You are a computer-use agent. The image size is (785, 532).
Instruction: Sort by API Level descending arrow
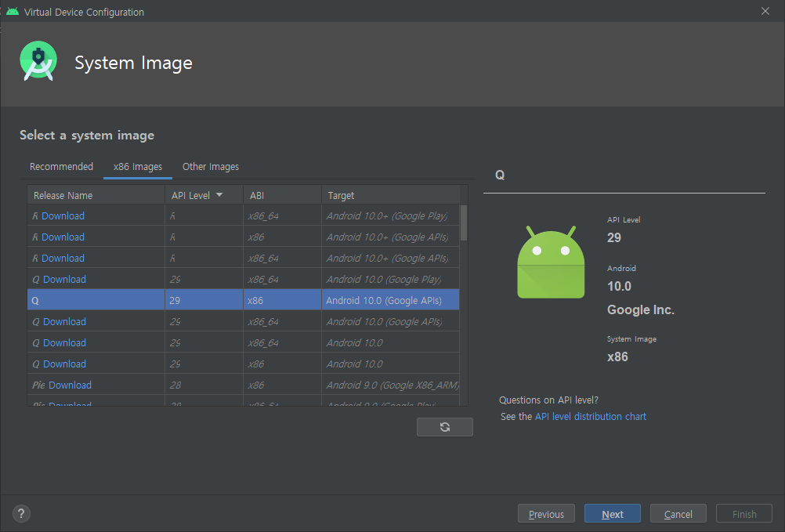(219, 194)
